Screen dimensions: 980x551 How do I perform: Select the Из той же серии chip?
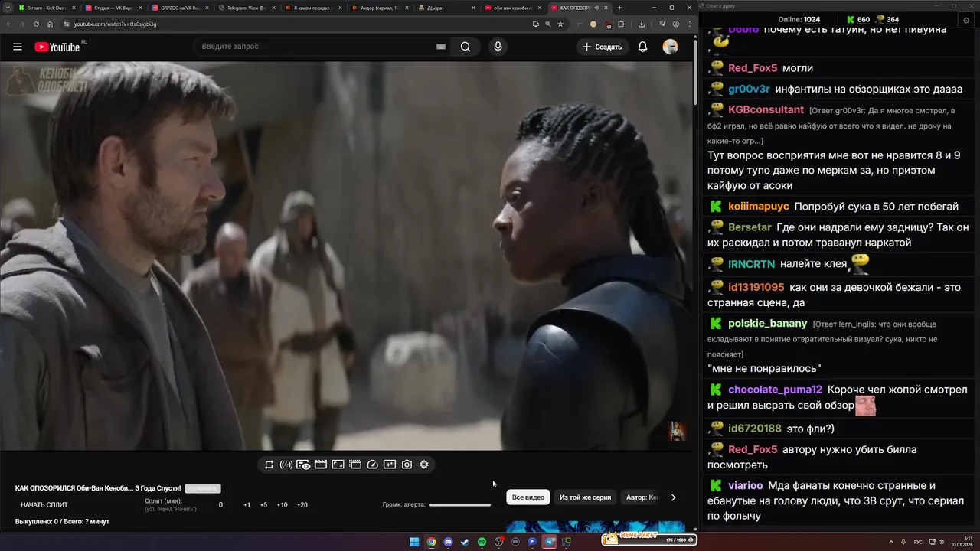tap(585, 497)
